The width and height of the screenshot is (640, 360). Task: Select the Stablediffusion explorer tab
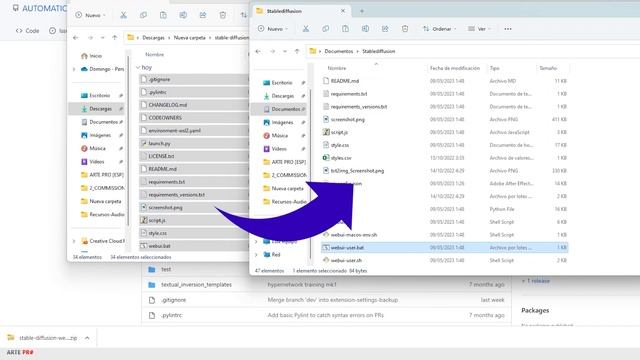point(300,11)
